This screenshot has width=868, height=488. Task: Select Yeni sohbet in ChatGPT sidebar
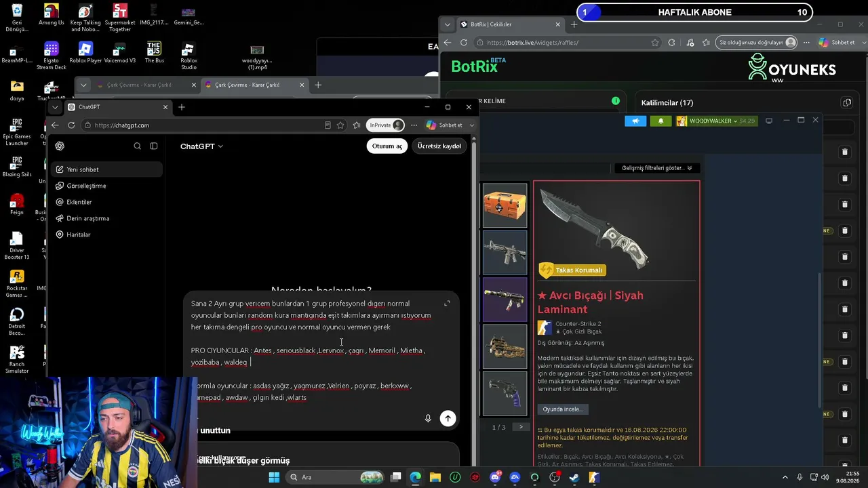106,169
